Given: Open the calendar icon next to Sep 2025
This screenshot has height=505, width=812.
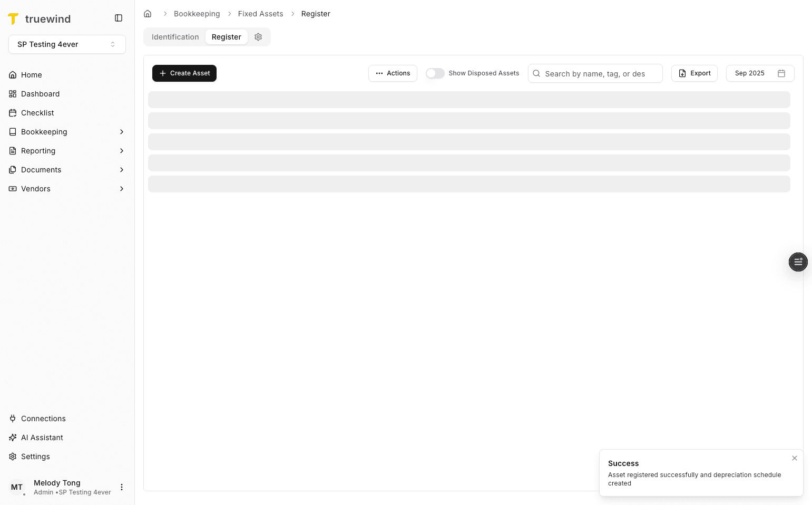Looking at the screenshot, I should (x=781, y=73).
